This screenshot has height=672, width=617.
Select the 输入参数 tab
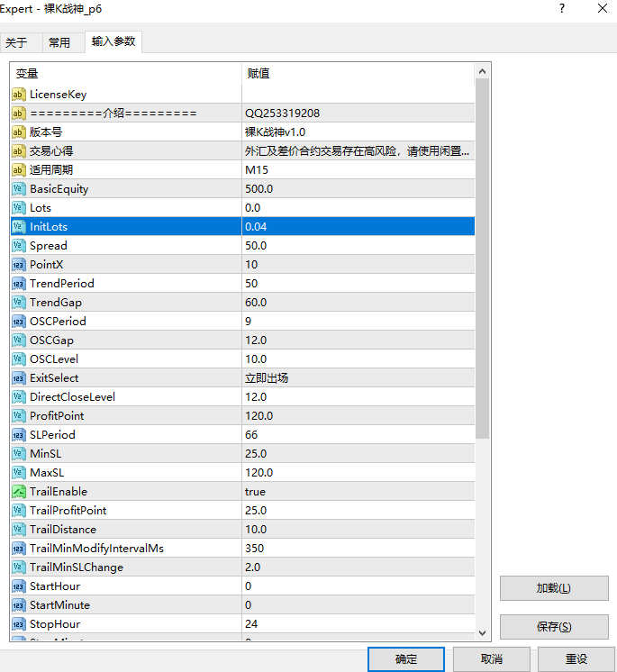tap(113, 41)
